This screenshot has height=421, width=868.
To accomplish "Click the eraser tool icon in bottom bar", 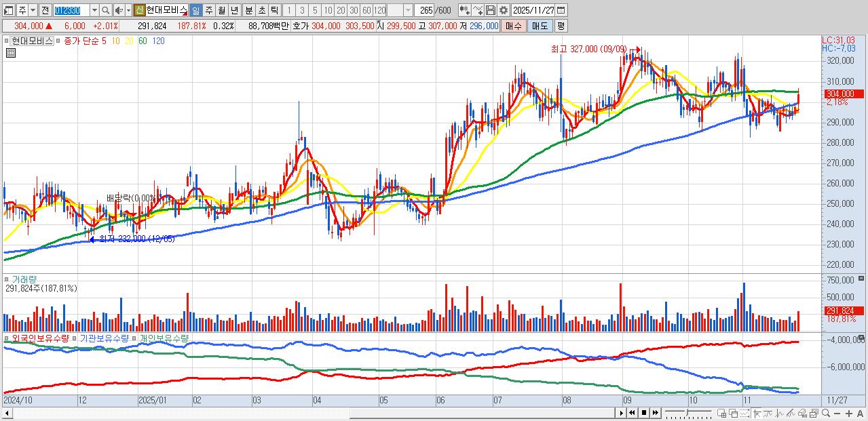I will click(x=802, y=414).
